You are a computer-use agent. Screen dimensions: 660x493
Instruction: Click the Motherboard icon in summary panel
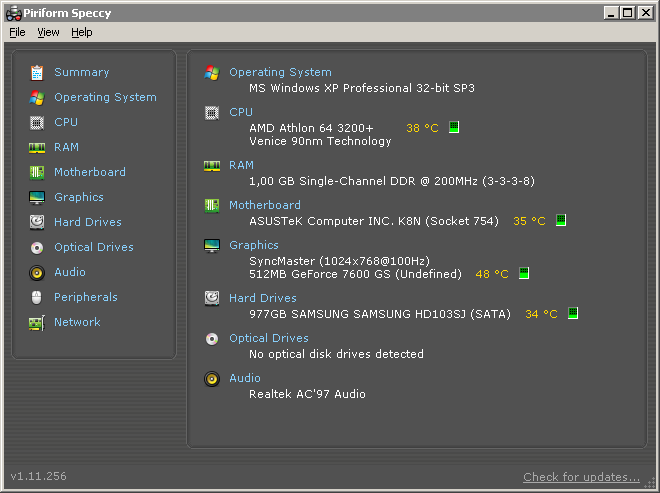pos(212,206)
